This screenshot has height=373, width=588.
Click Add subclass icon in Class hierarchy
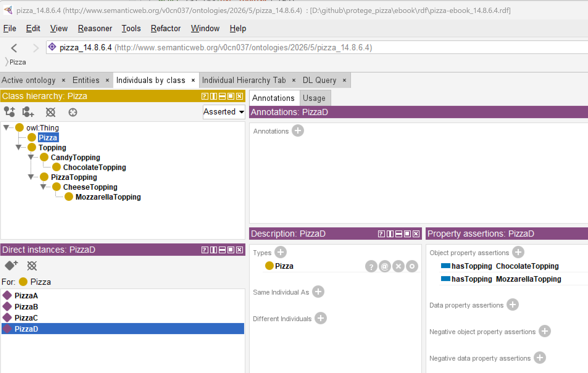pos(10,112)
